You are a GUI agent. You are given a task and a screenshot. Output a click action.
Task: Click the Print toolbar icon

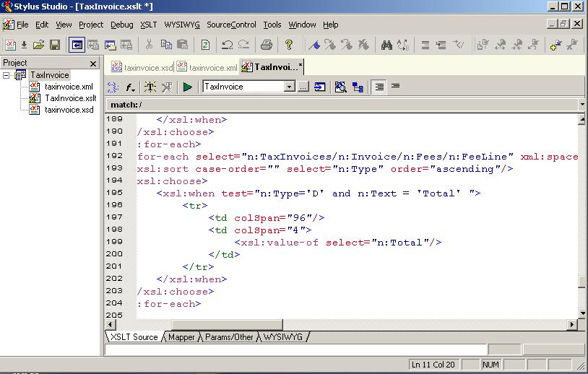(266, 45)
